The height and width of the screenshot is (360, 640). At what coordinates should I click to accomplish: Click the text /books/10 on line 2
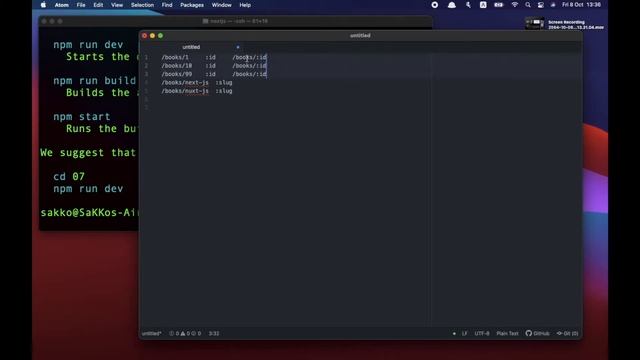[177, 66]
